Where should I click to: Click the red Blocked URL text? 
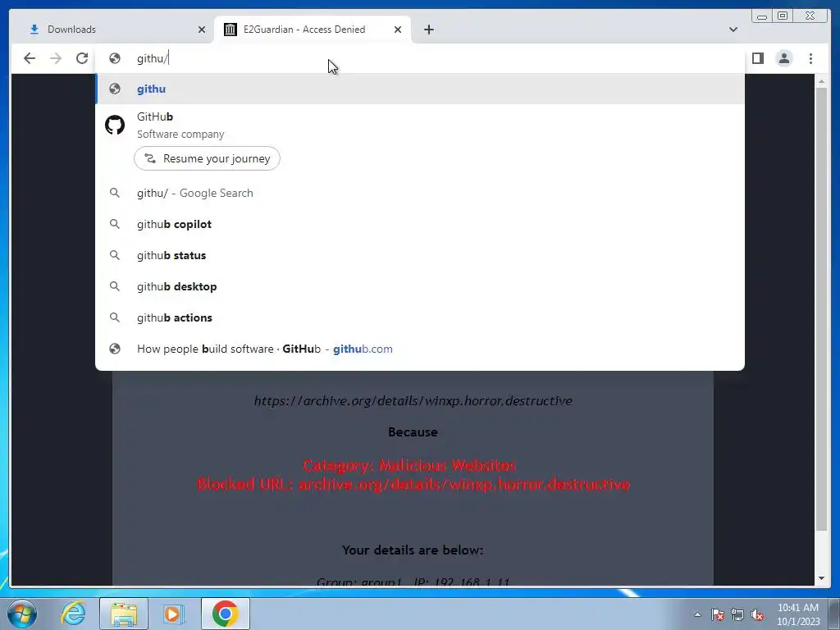(413, 484)
